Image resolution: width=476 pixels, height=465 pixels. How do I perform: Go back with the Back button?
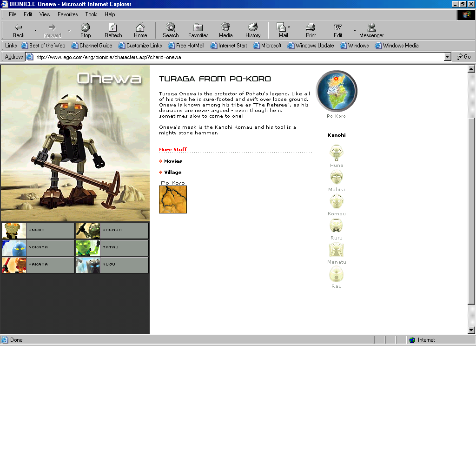point(19,30)
